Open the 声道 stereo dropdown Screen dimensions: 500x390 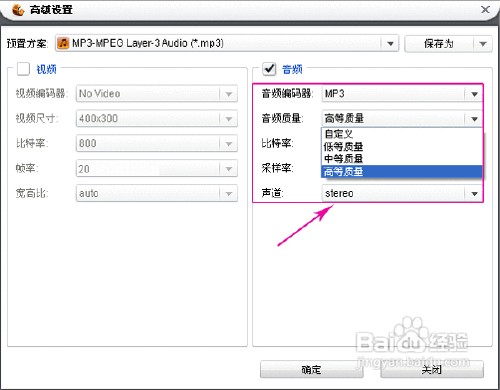click(x=402, y=193)
